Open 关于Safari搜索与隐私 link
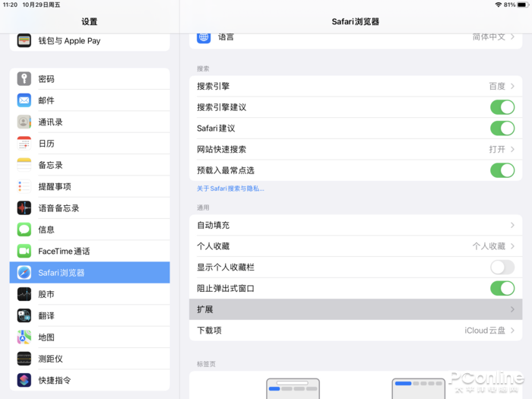532x399 pixels. click(x=230, y=188)
